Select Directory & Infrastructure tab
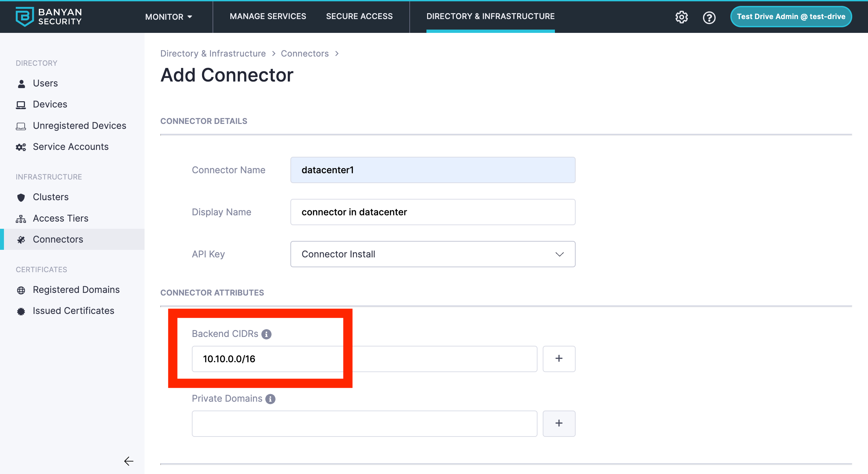Viewport: 868px width, 474px height. pyautogui.click(x=490, y=16)
